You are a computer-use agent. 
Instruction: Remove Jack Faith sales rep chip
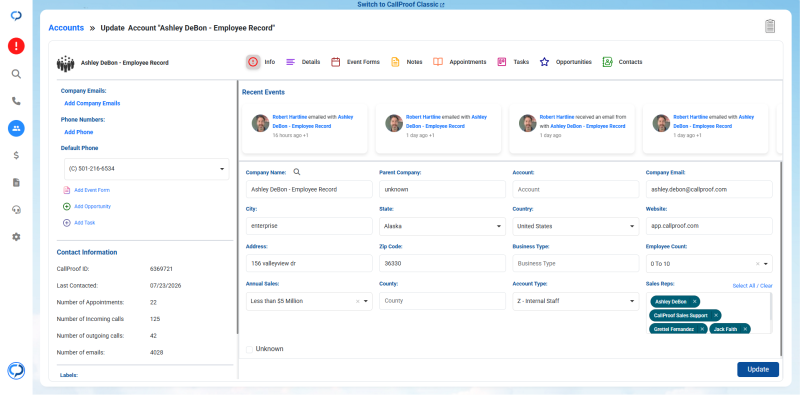click(x=745, y=329)
